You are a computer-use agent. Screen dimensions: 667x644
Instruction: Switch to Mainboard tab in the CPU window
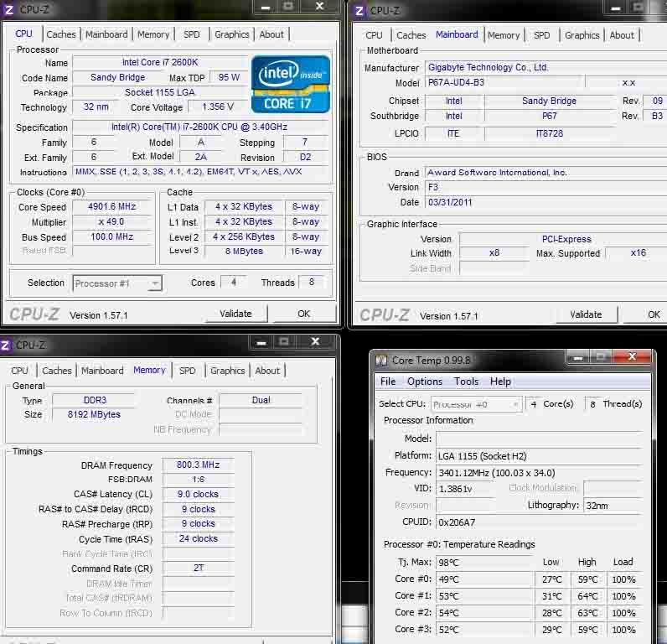[x=106, y=34]
